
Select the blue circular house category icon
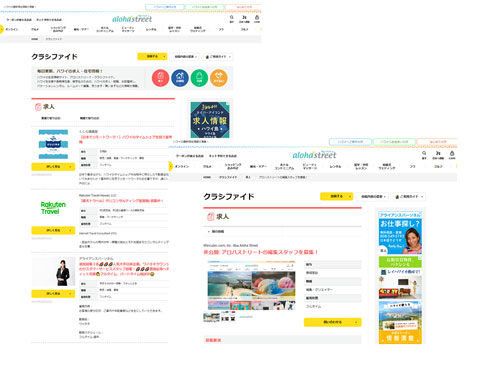click(180, 78)
